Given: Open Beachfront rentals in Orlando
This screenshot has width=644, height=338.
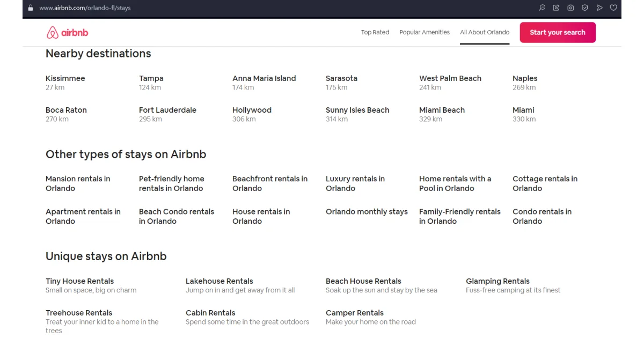Looking at the screenshot, I should point(270,183).
